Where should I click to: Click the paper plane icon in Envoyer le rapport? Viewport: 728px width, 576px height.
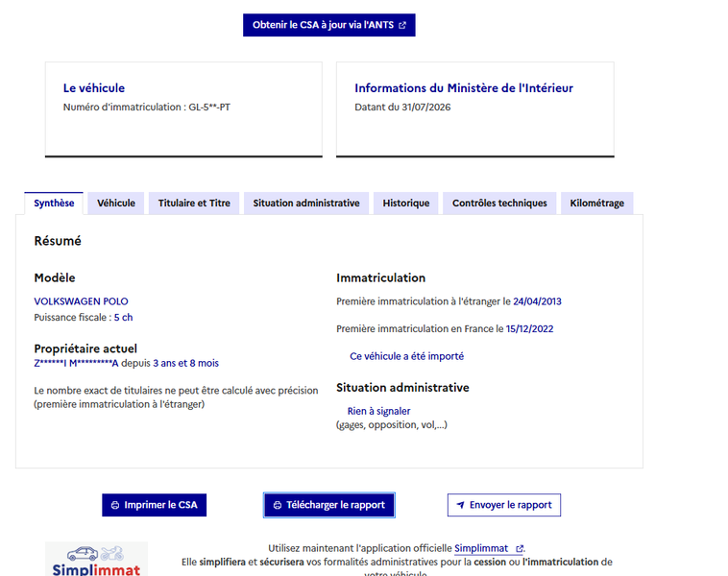click(x=460, y=505)
